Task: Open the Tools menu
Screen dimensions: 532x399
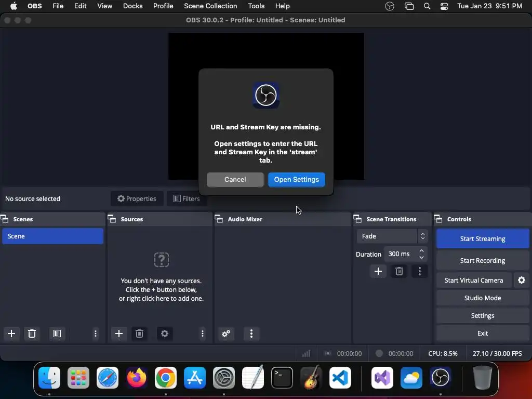Action: click(256, 6)
